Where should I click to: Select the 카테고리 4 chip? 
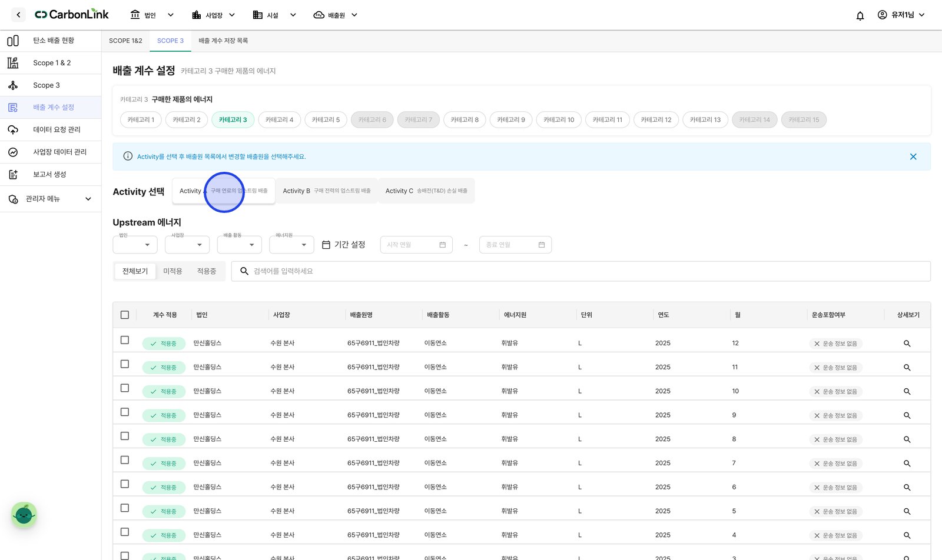pyautogui.click(x=279, y=119)
